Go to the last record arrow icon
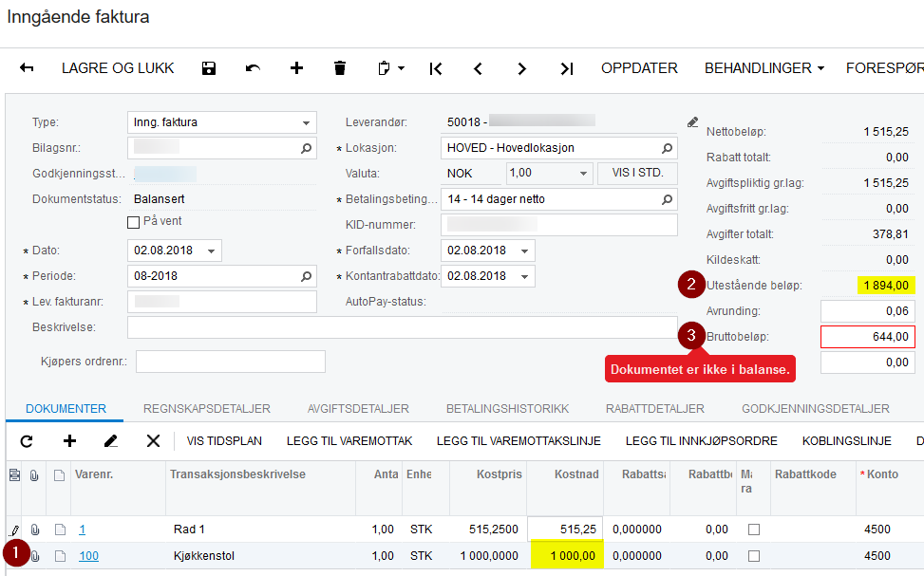The image size is (924, 576). point(567,69)
